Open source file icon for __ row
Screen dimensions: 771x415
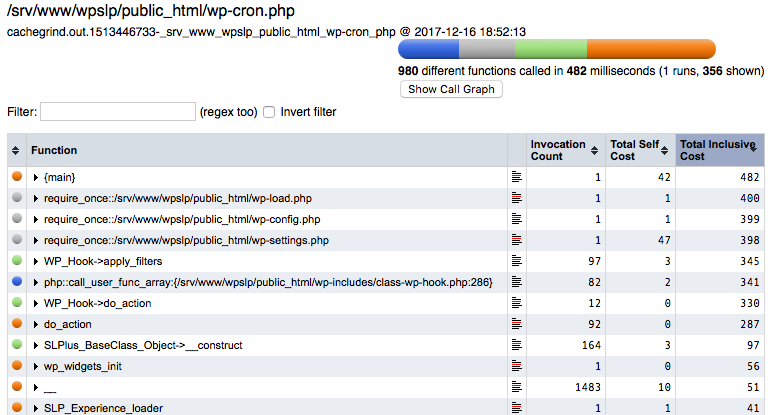click(x=516, y=387)
